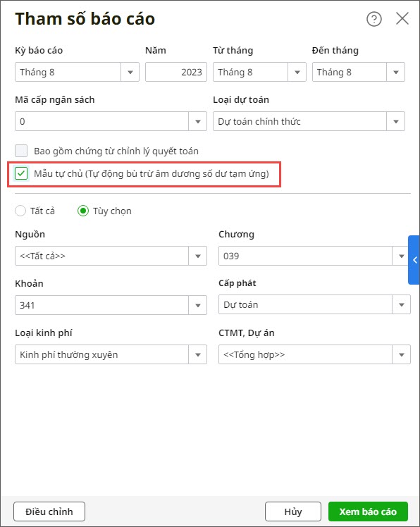Viewport: 420px width, 527px height.
Task: Click the Xem báo cáo button
Action: pos(368,512)
